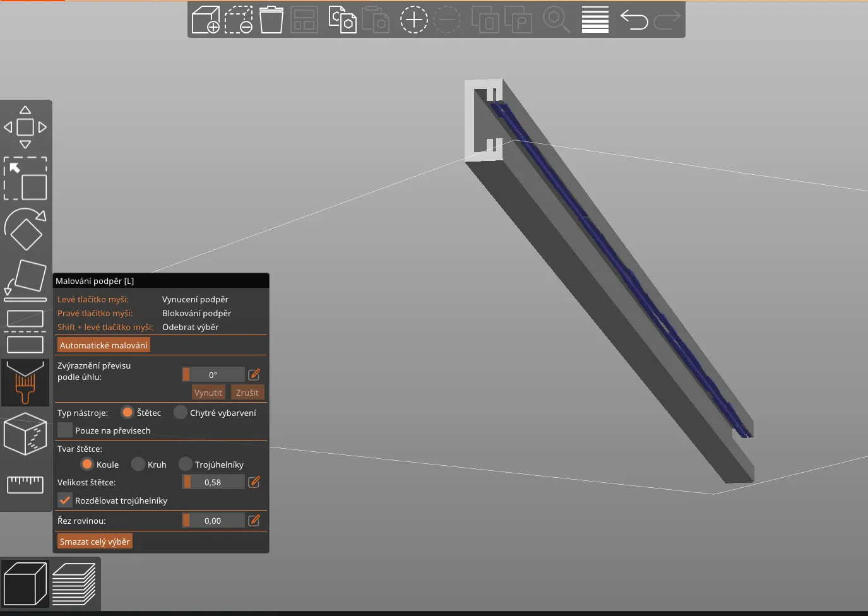Open the Search magnifier tool
The height and width of the screenshot is (616, 868).
tap(557, 20)
